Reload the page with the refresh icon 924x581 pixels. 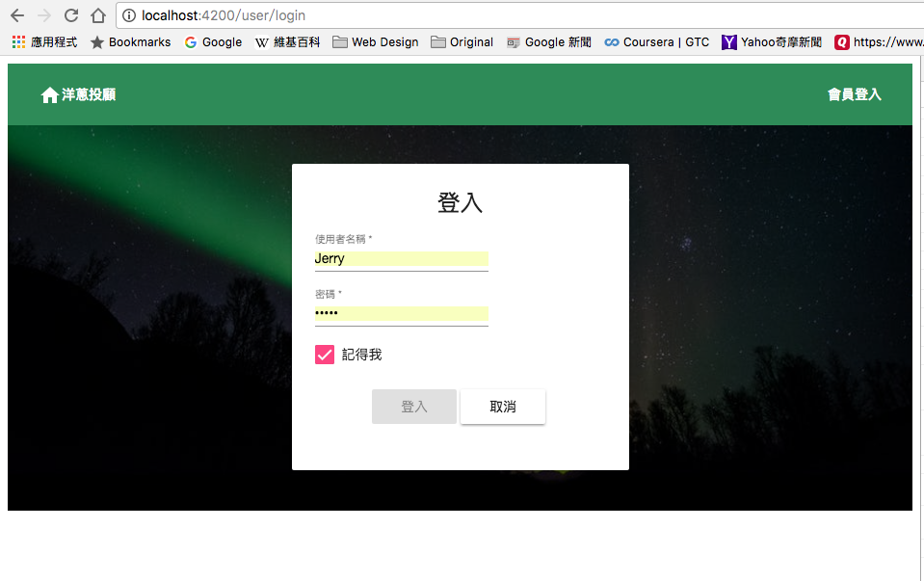click(71, 15)
